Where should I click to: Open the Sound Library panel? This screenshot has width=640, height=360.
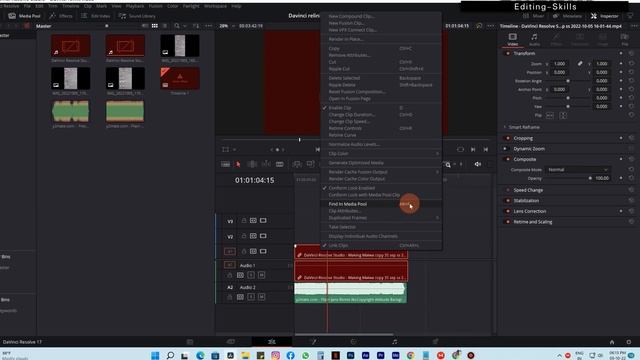tap(137, 16)
